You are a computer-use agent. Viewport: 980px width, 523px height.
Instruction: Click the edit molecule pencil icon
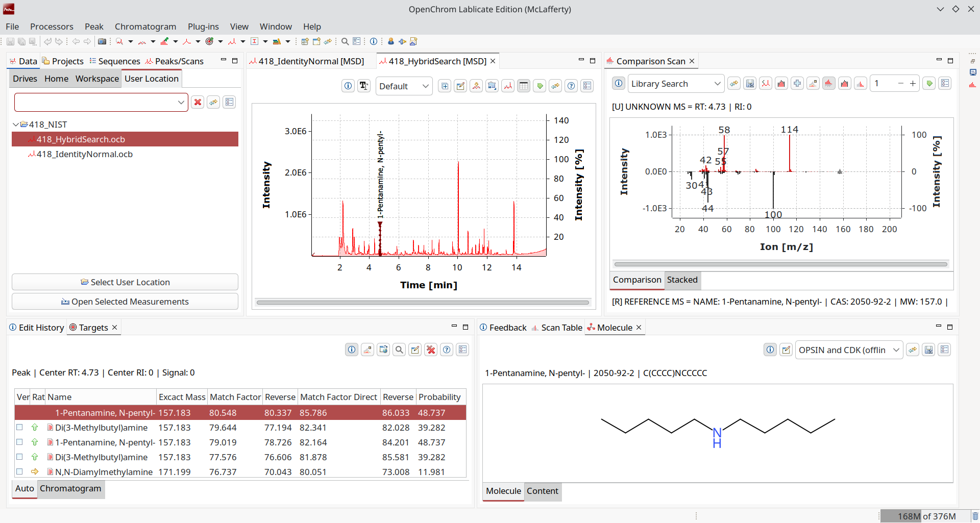[787, 350]
